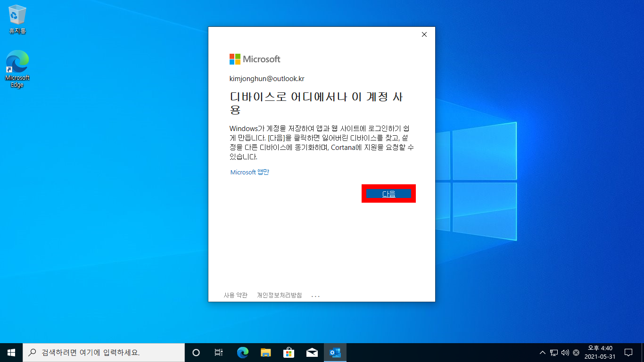This screenshot has width=644, height=362.
Task: Open the notification center icon
Action: tap(628, 353)
